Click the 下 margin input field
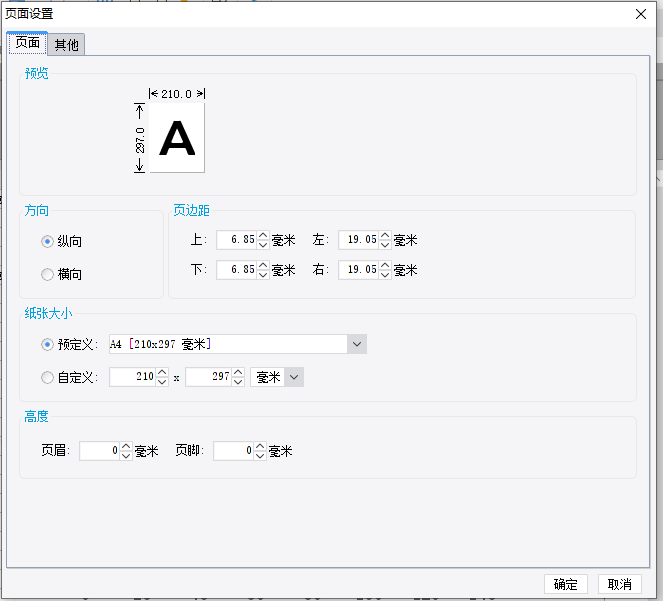The image size is (663, 601). pyautogui.click(x=236, y=270)
